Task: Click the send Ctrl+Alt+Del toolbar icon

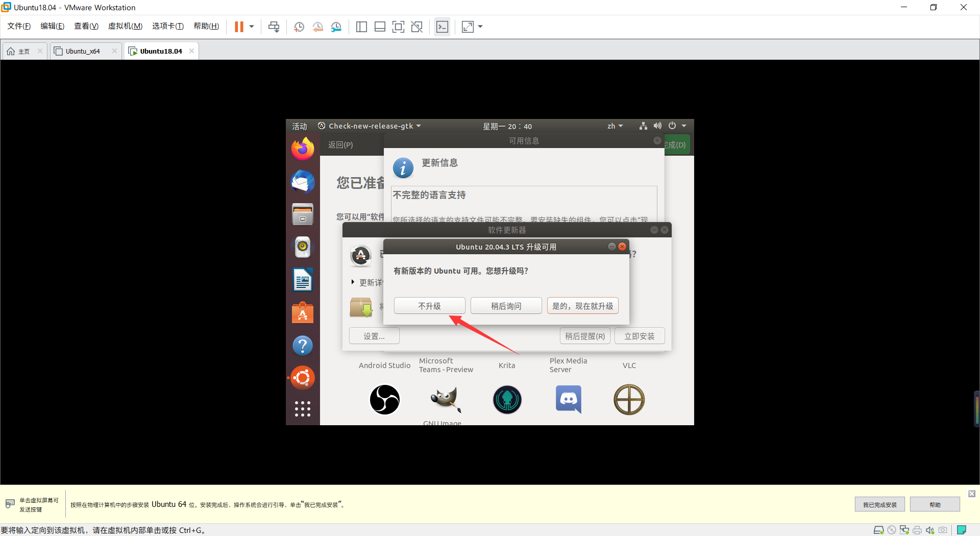Action: coord(274,27)
